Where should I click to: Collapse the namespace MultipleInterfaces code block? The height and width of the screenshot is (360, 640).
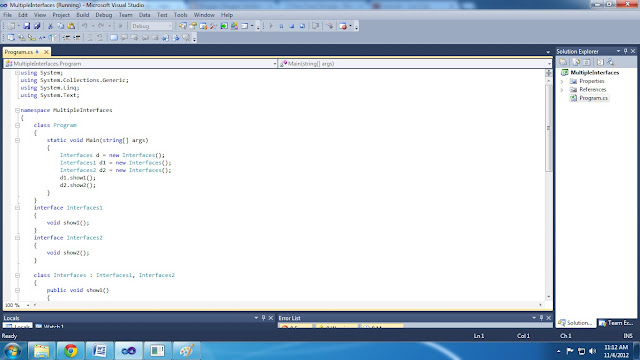(17, 110)
